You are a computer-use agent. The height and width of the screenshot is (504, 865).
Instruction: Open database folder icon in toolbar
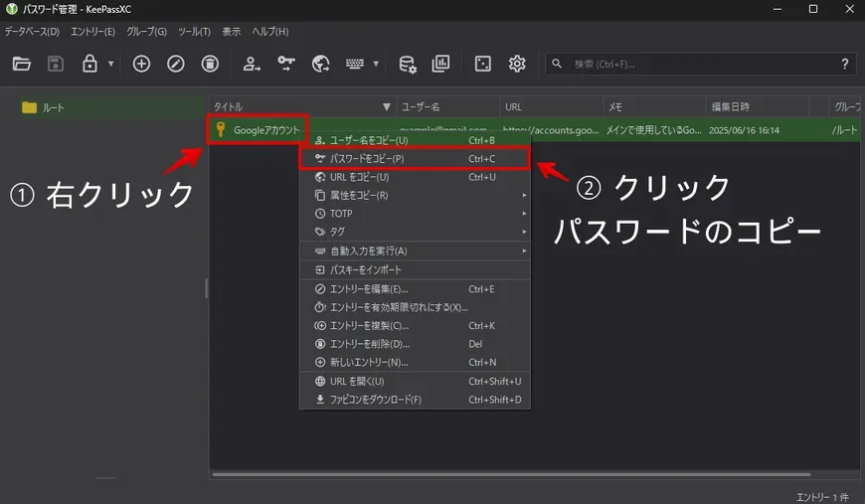[22, 64]
